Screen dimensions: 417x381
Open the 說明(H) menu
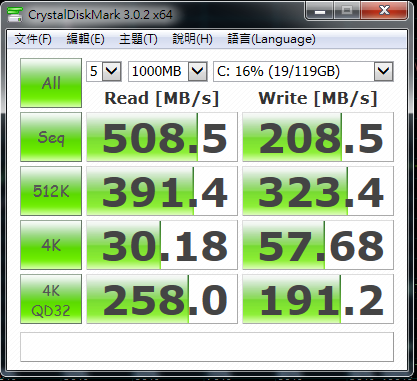192,39
